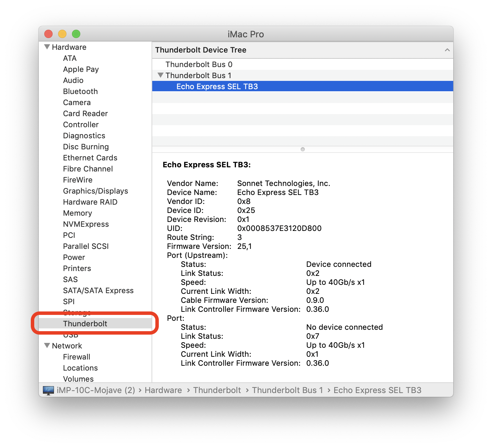Click Hardware in the path bar
Image resolution: width=492 pixels, height=448 pixels.
[163, 390]
